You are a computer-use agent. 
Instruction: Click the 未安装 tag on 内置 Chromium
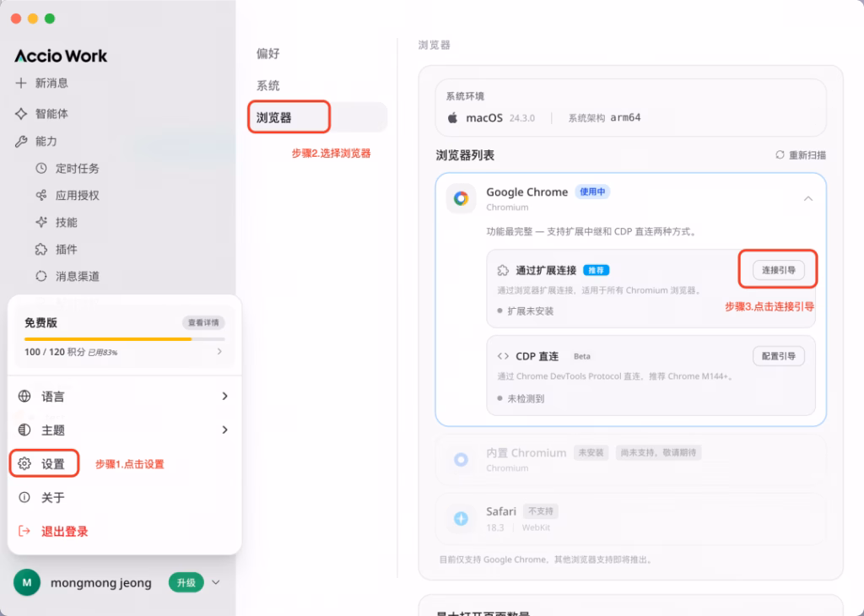[591, 452]
